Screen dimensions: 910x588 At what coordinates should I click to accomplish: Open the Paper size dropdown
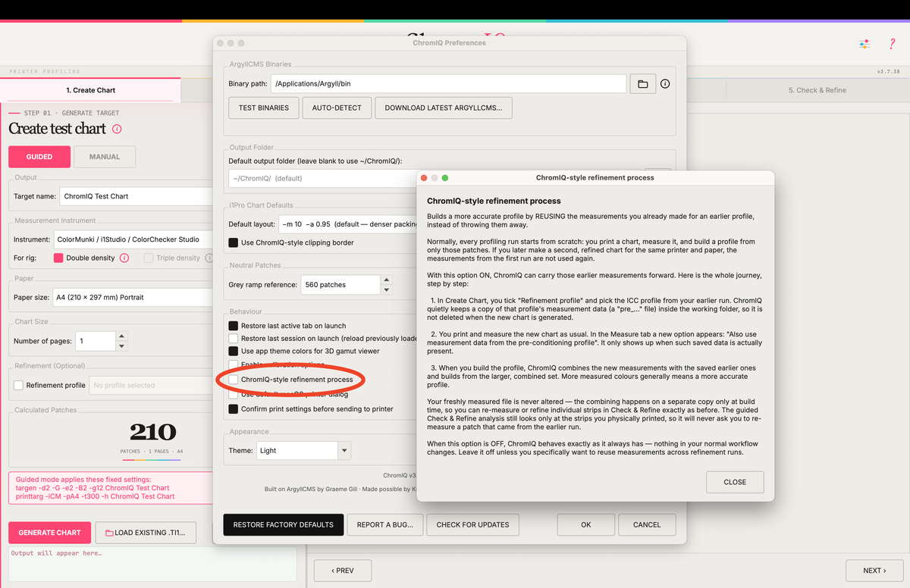(x=133, y=297)
